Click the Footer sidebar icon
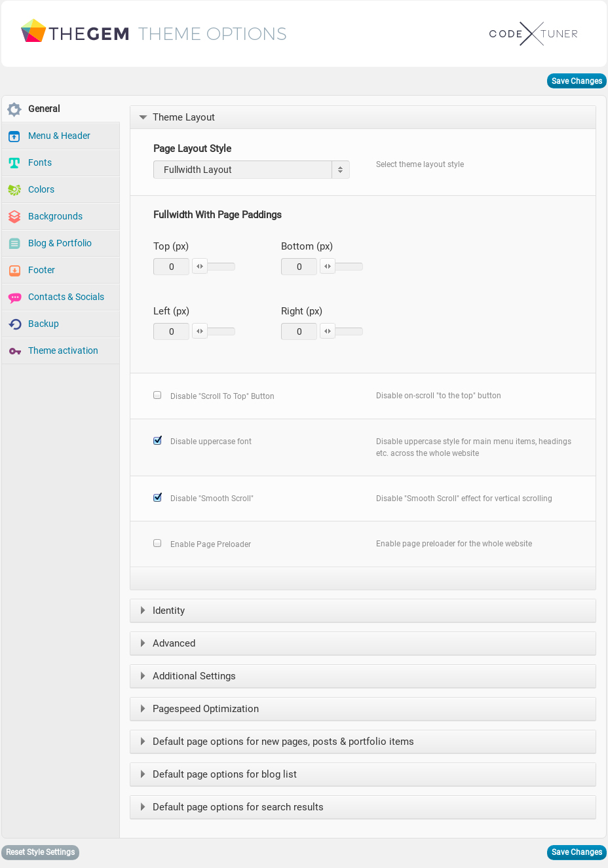Image resolution: width=608 pixels, height=868 pixels. pyautogui.click(x=14, y=271)
